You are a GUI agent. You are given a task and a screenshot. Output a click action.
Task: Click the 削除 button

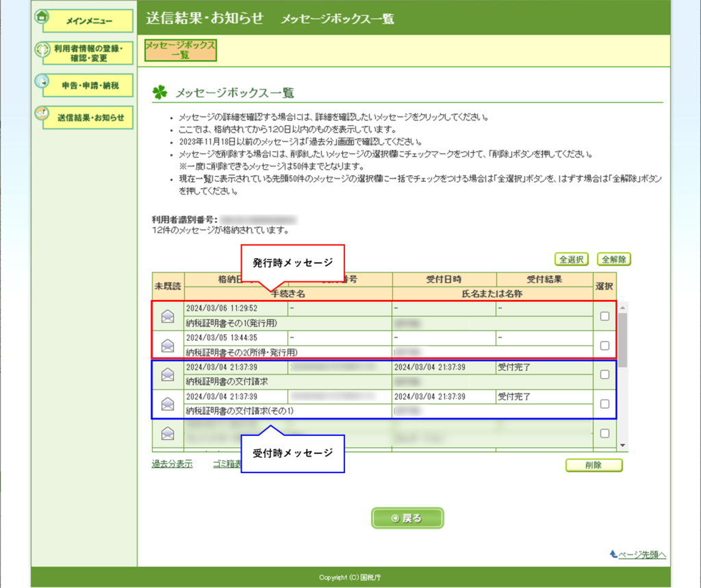(594, 465)
